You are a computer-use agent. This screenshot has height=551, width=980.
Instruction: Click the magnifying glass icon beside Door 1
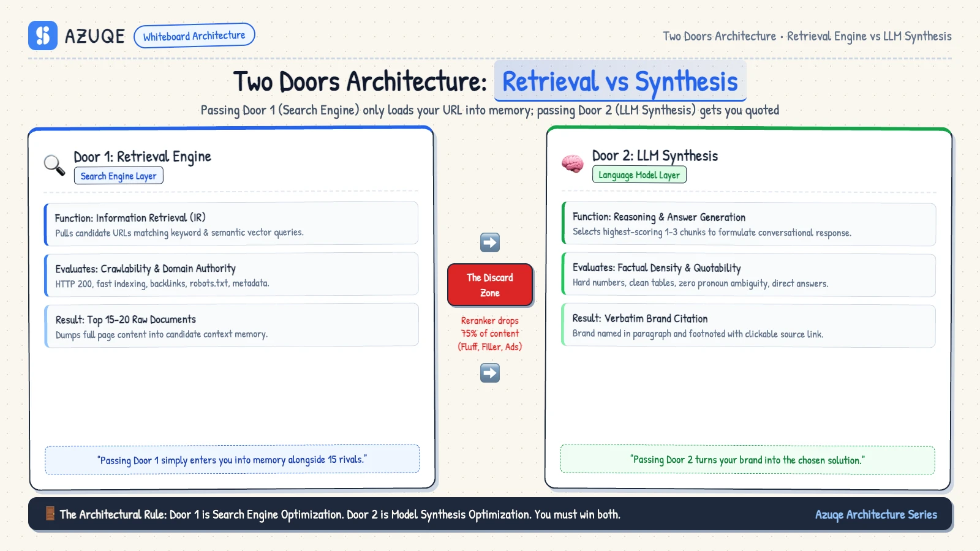click(x=55, y=165)
